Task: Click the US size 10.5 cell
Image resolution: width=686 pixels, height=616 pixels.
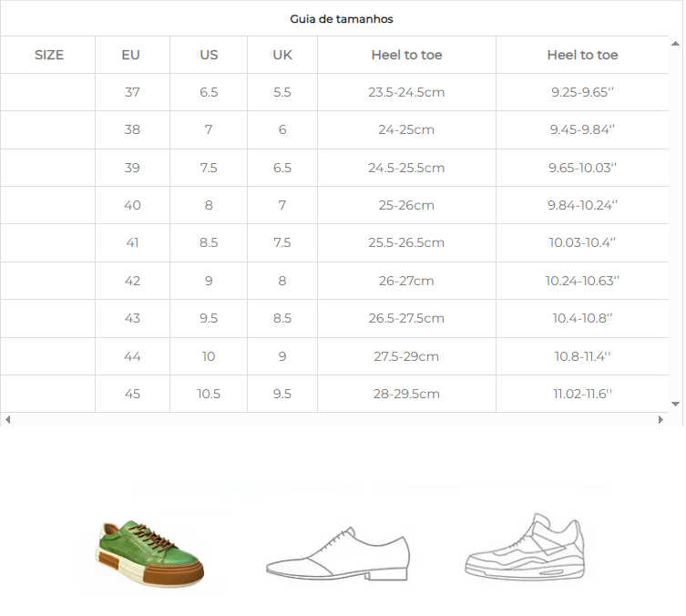Action: (x=209, y=394)
